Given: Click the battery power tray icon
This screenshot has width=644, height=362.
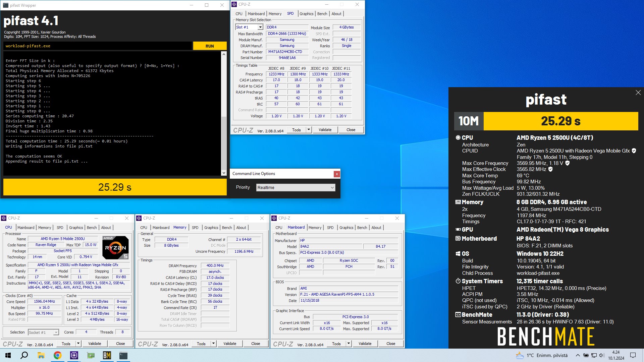Looking at the screenshot, I should click(586, 355).
